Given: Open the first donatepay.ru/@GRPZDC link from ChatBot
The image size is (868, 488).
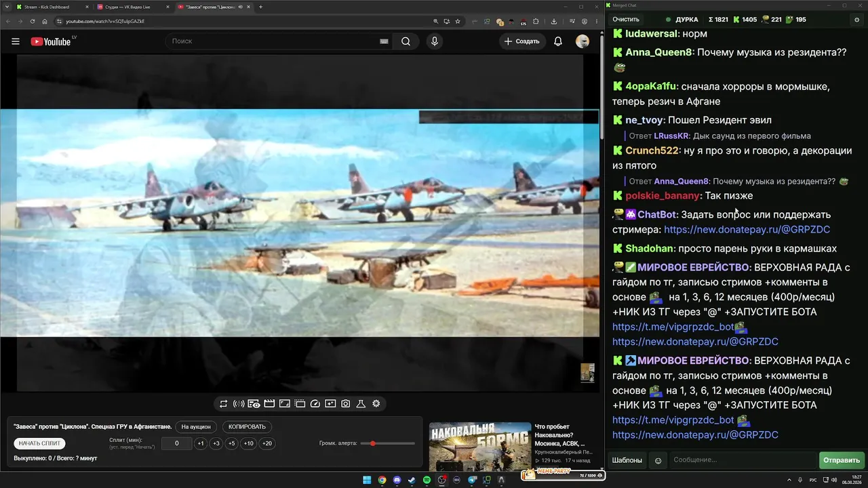Looking at the screenshot, I should [747, 230].
